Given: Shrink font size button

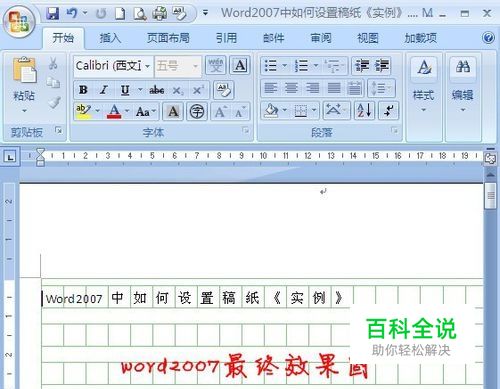Looking at the screenshot, I should pos(240,112).
